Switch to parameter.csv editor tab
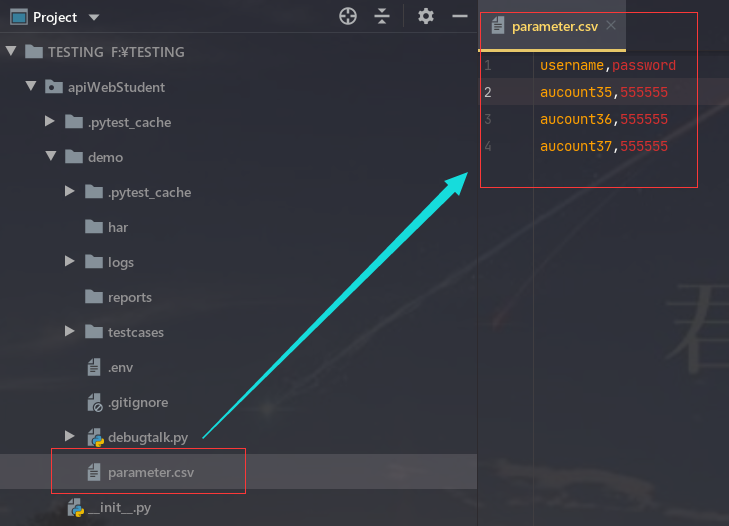The image size is (729, 526). (x=553, y=27)
